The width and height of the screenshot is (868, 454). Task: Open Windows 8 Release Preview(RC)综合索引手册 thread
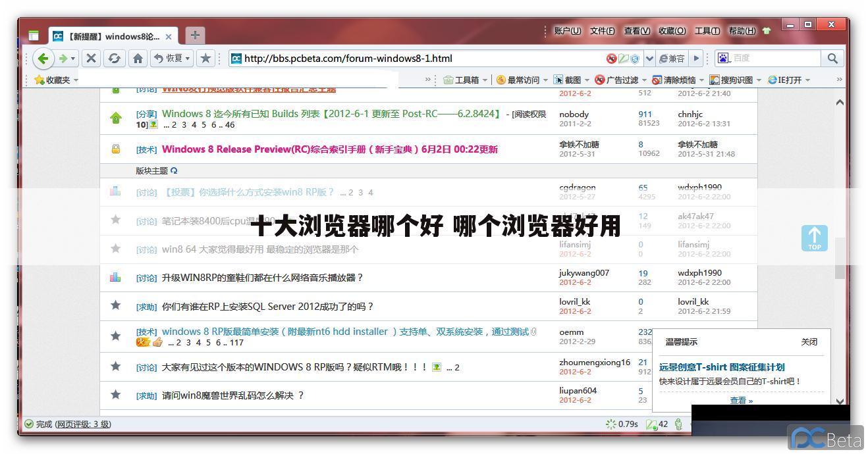(329, 149)
